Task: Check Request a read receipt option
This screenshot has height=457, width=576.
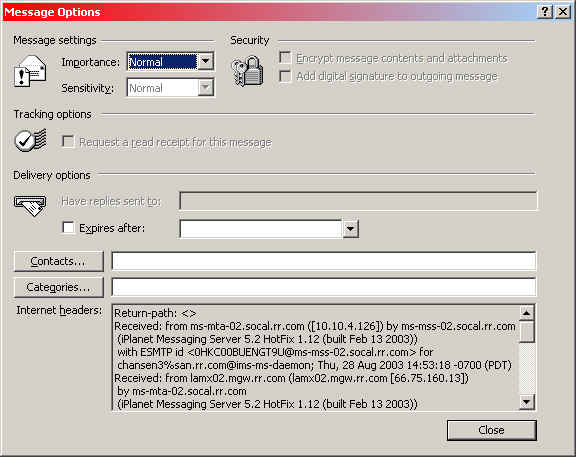Action: 68,141
